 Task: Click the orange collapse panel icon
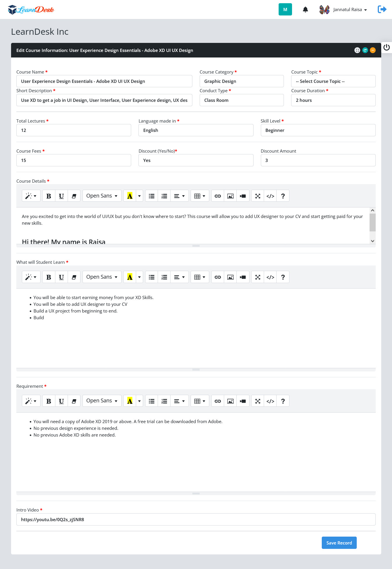point(373,50)
